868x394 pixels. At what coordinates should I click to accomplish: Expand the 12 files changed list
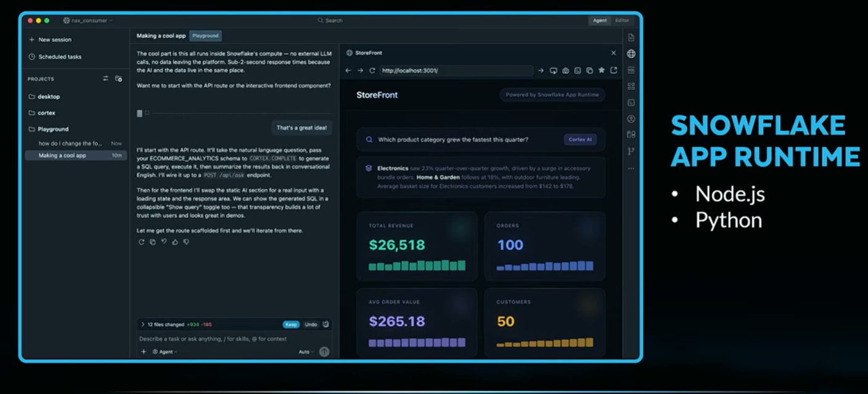[x=143, y=324]
